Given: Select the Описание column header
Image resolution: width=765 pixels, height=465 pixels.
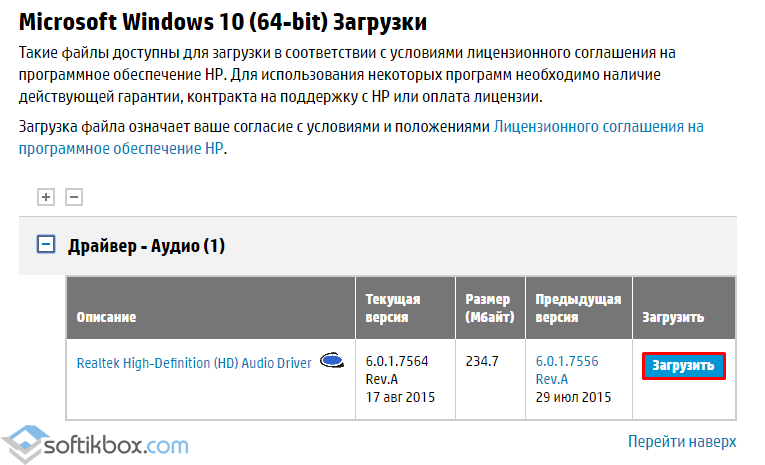Looking at the screenshot, I should pos(106,317).
